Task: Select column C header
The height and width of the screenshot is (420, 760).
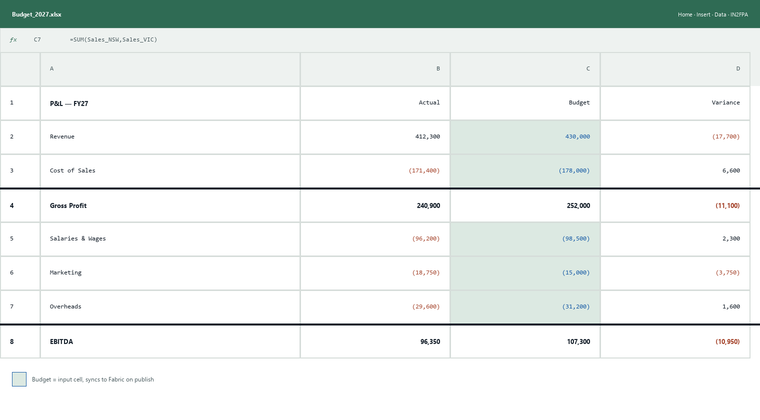Action: point(525,69)
